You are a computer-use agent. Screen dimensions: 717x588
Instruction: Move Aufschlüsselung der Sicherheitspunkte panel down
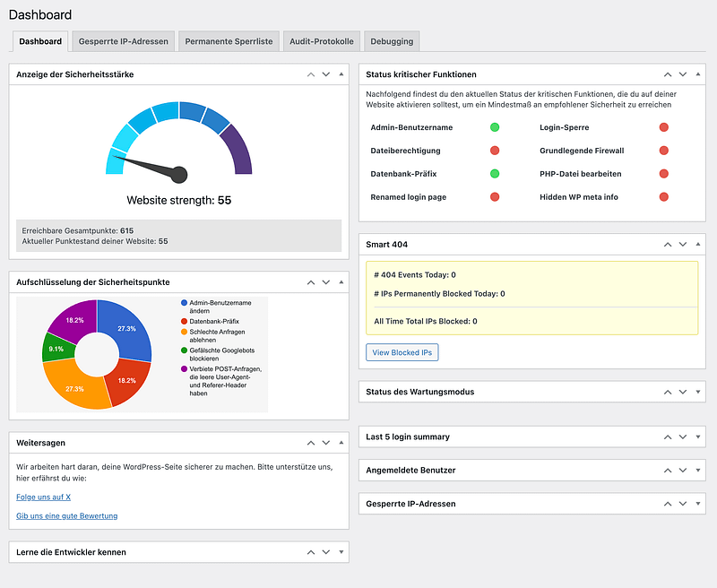tap(325, 282)
